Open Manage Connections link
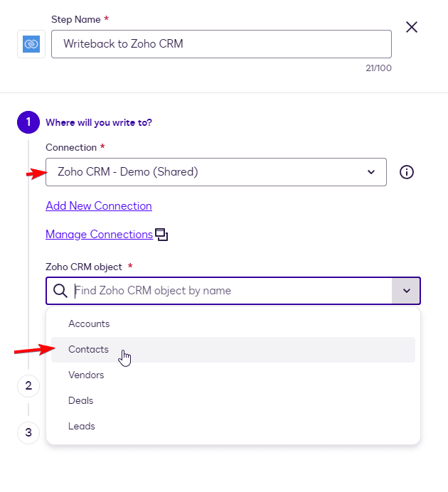Viewport: 448px width, 492px height. coord(99,235)
